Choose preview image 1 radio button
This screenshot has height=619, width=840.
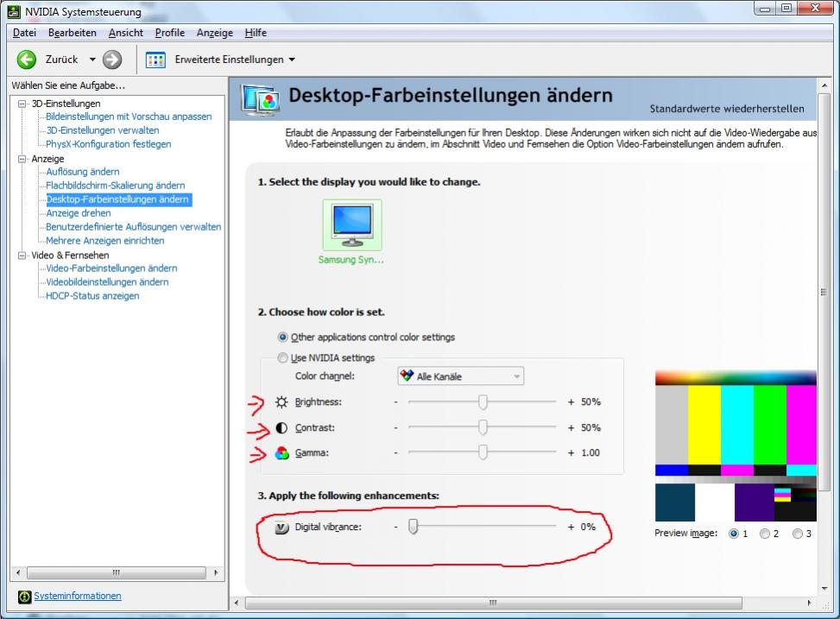(734, 534)
